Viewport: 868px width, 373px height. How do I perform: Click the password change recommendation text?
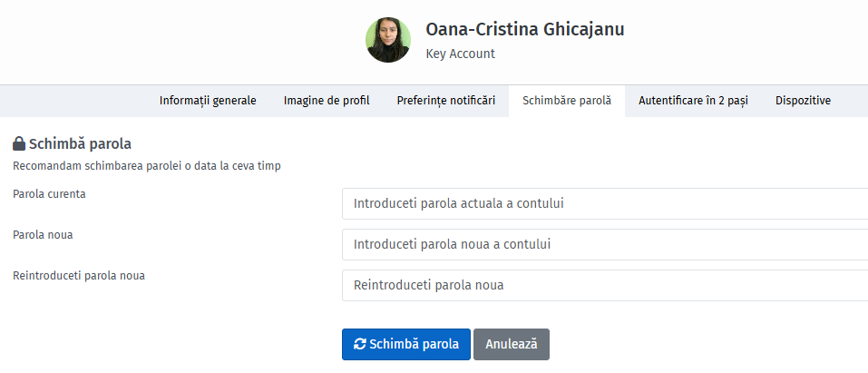[147, 166]
